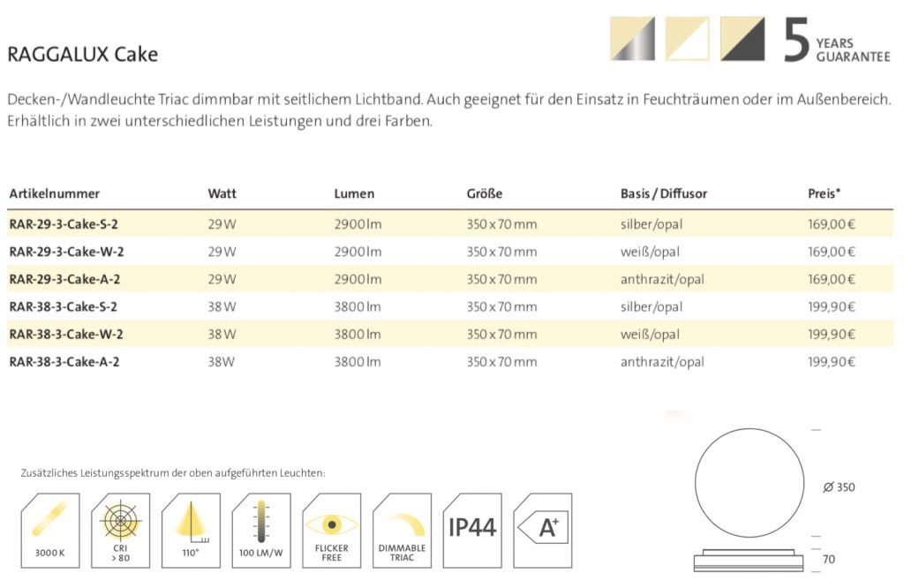This screenshot has width=904, height=588.
Task: Click the Zusätzliches Leistungsspektrum caption
Action: click(173, 473)
